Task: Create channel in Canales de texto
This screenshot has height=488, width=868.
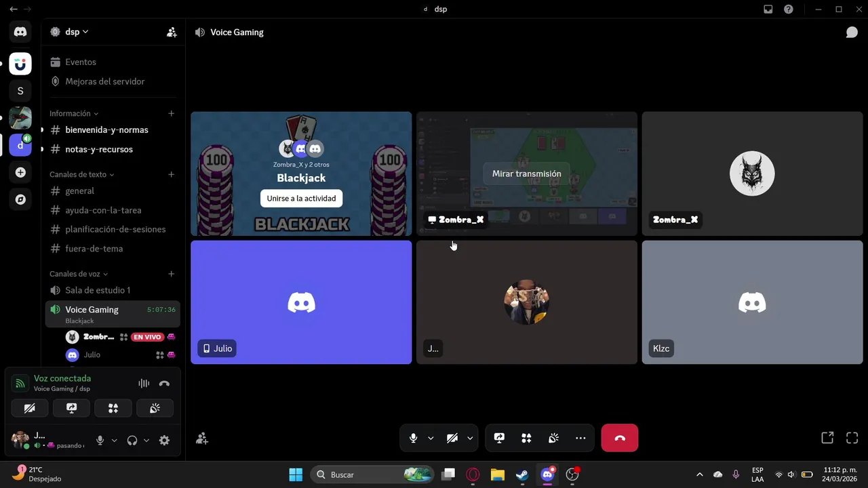Action: 171,175
